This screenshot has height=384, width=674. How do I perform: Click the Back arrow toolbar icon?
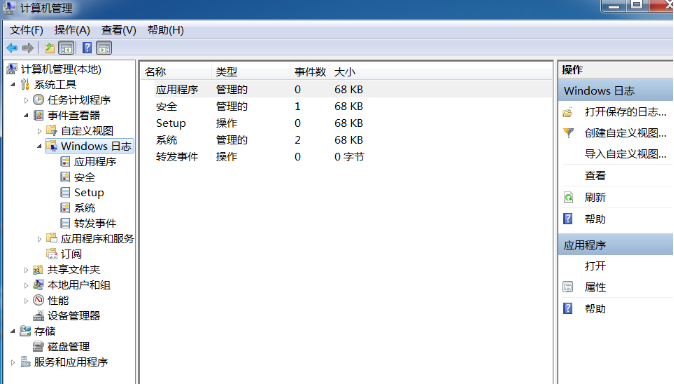tap(12, 48)
